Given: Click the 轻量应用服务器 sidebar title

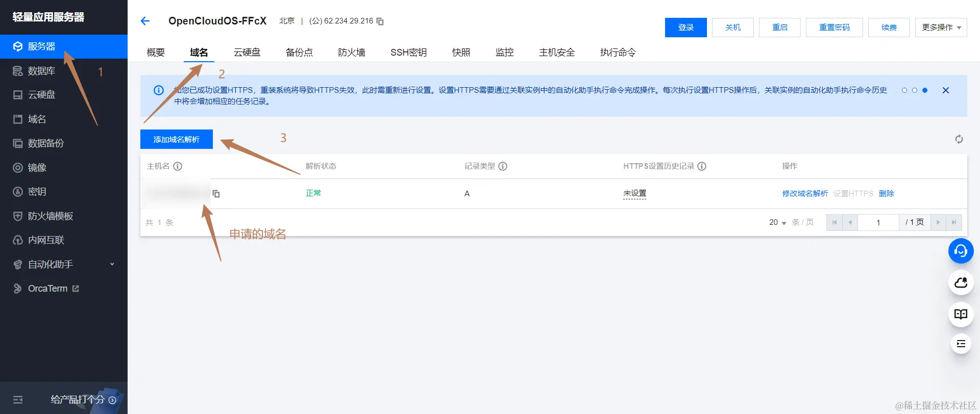Looking at the screenshot, I should (x=48, y=17).
